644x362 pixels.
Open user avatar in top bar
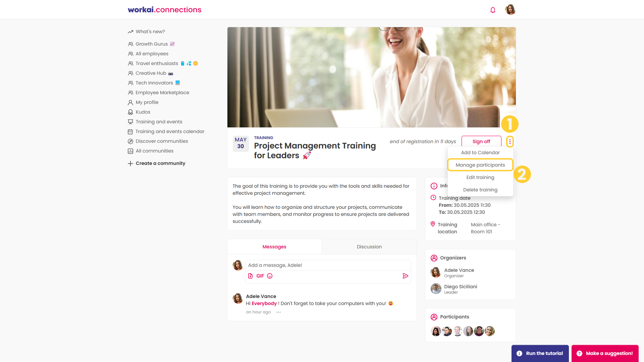coord(510,9)
